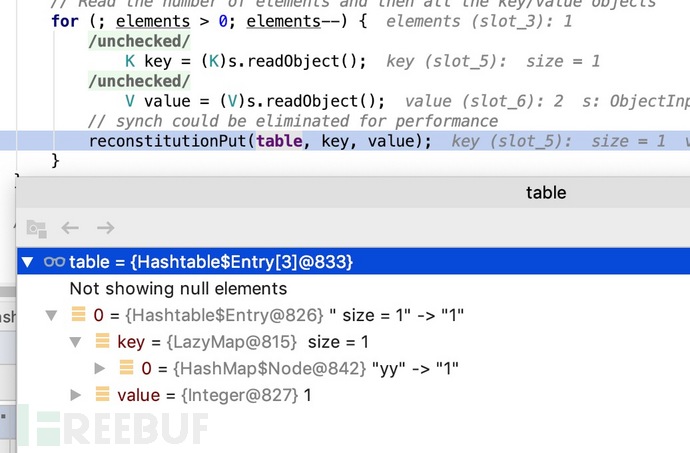Click the back arrow in popup toolbar
This screenshot has height=453, width=690.
pos(70,228)
